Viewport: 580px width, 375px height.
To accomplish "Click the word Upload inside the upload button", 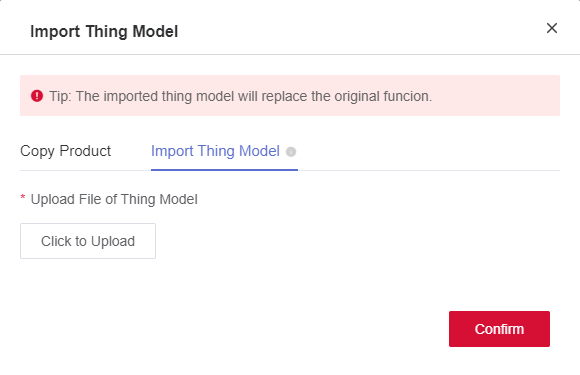I will pyautogui.click(x=113, y=241).
